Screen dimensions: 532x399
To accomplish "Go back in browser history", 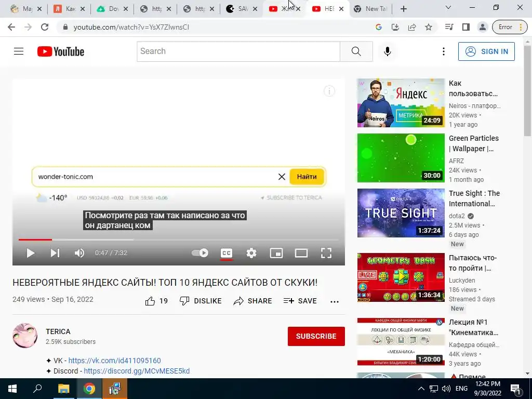I will tap(11, 27).
